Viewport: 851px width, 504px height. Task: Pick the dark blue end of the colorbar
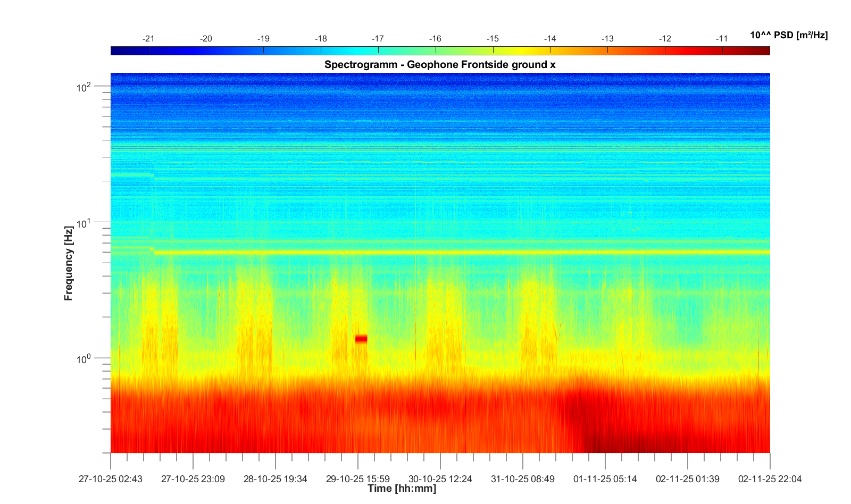coord(117,51)
